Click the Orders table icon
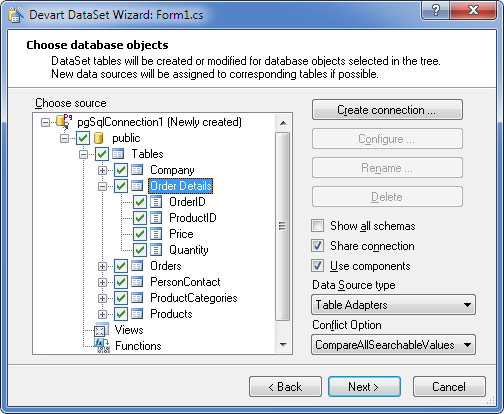Screen dimensions: 504x414 coord(137,266)
